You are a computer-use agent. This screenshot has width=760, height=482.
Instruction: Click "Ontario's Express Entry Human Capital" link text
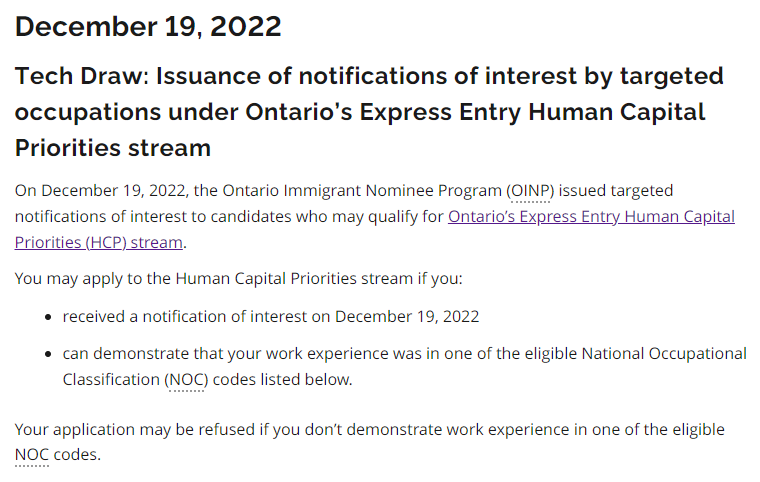[591, 217]
